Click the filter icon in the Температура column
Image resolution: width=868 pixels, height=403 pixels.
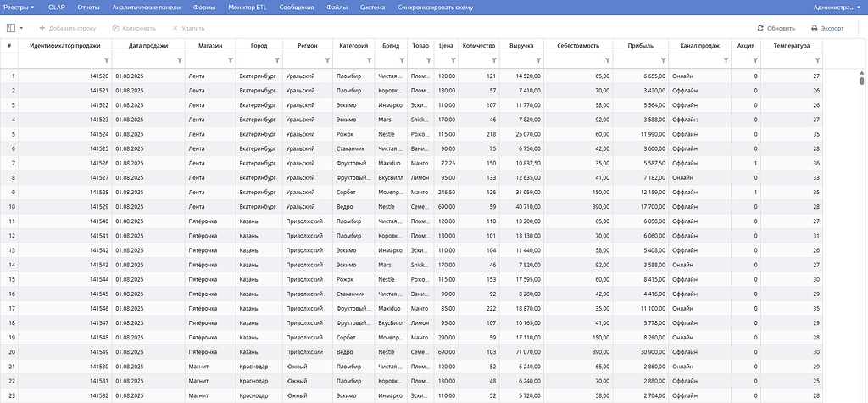(x=816, y=60)
